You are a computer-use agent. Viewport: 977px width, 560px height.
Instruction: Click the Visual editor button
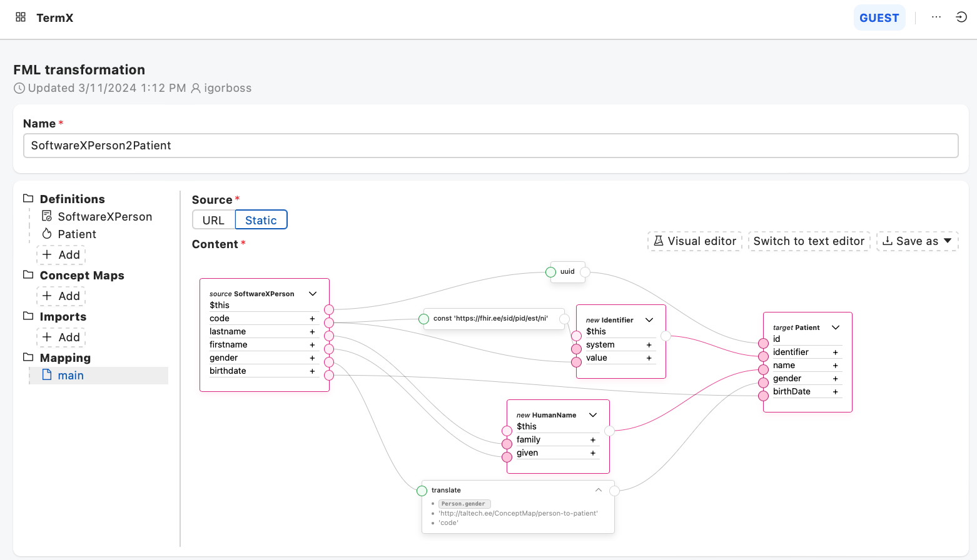click(694, 241)
